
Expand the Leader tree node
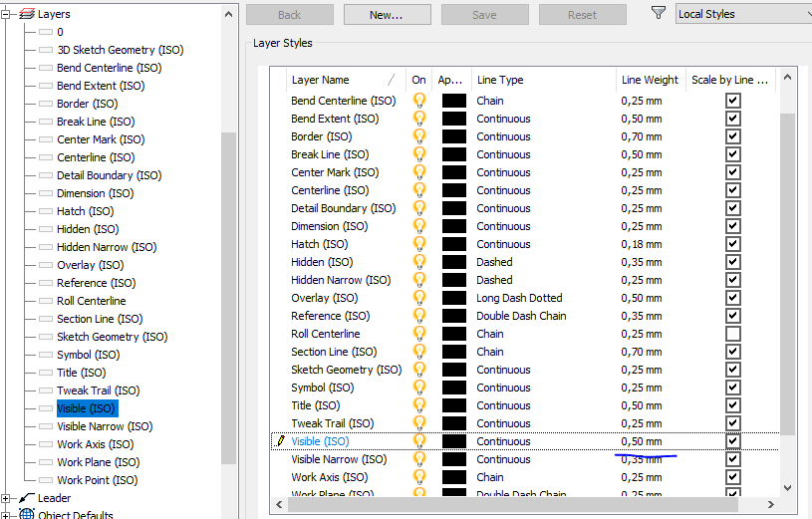[x=6, y=499]
